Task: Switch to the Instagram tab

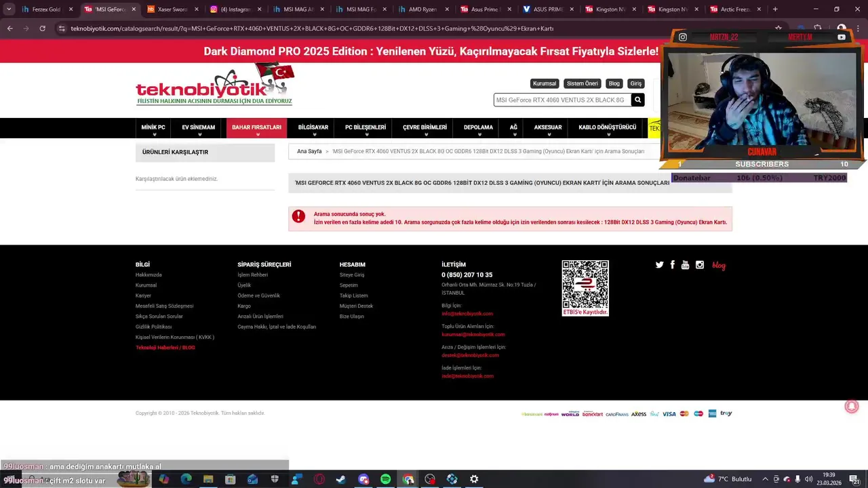Action: click(235, 9)
